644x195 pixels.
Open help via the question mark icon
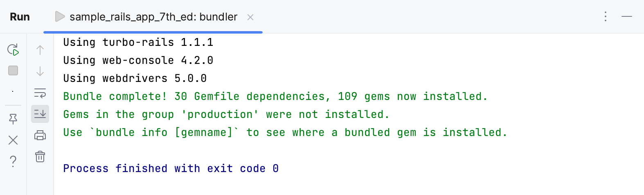coord(13,161)
